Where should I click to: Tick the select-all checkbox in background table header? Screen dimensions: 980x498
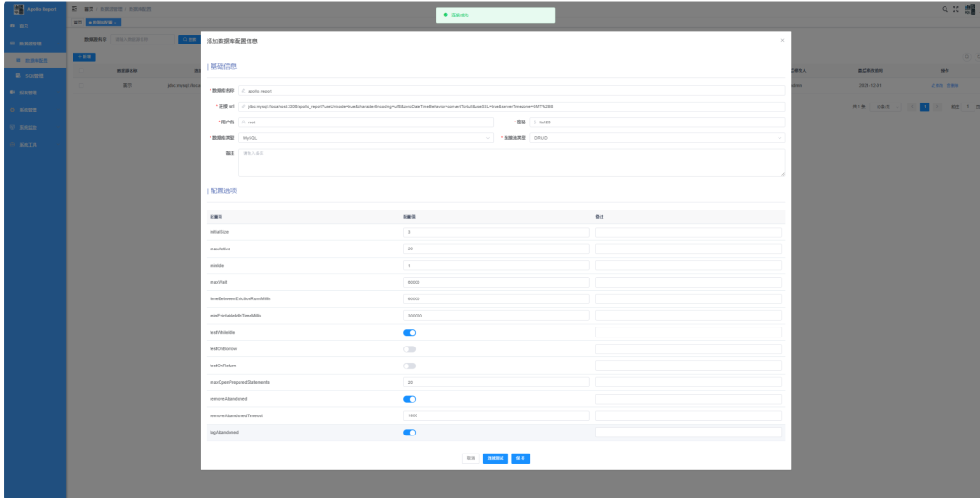point(82,71)
